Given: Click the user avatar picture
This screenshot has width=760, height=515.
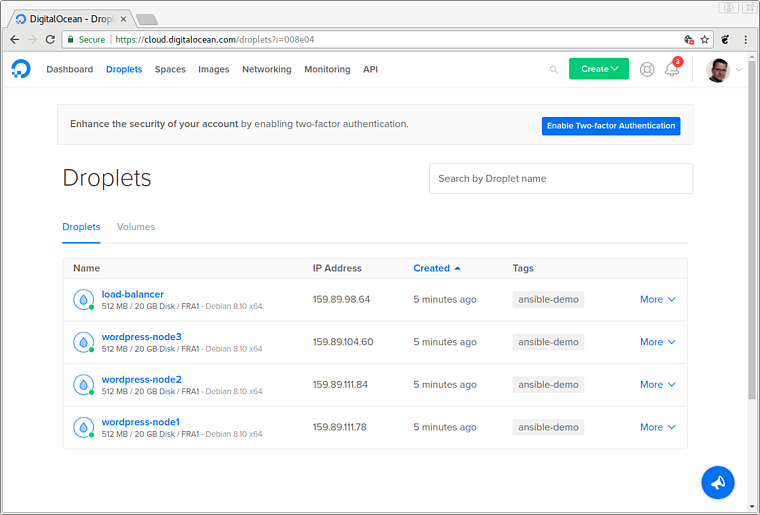Looking at the screenshot, I should point(718,70).
